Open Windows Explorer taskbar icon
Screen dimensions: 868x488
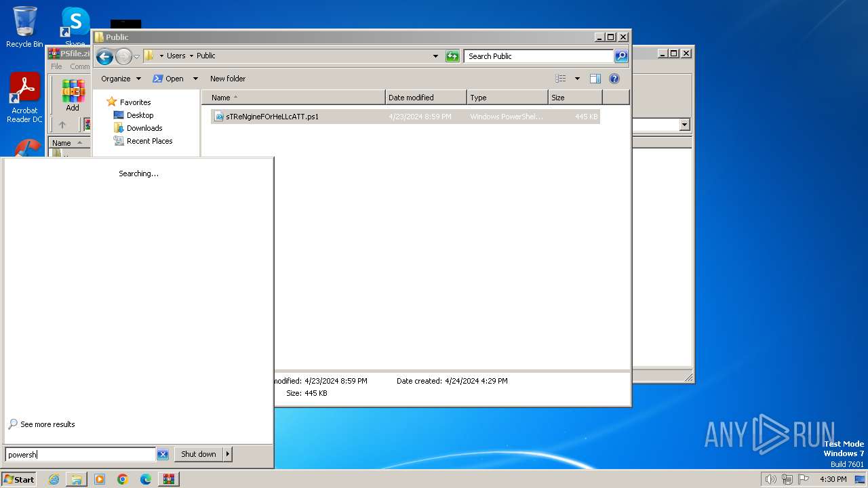77,479
